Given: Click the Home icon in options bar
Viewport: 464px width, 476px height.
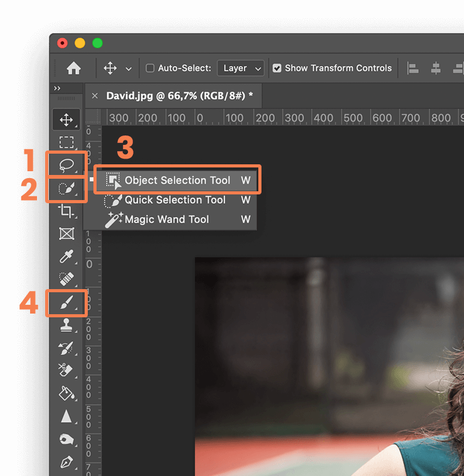Looking at the screenshot, I should (x=73, y=68).
